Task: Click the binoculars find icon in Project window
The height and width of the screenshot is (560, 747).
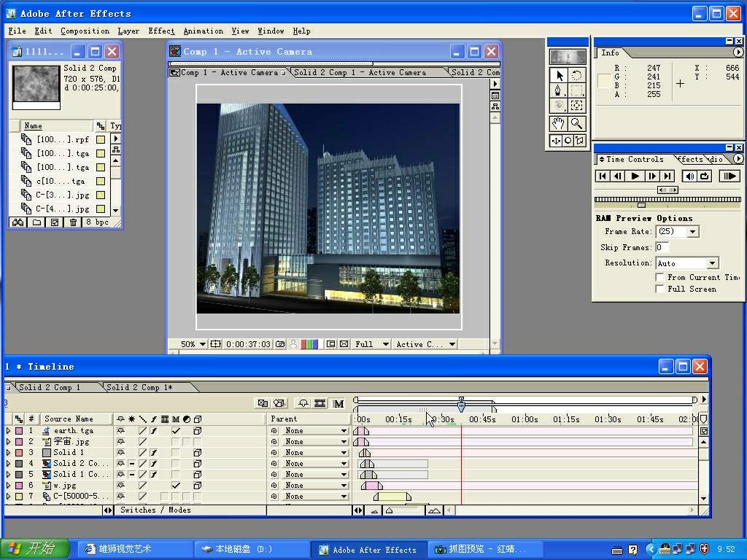Action: [x=18, y=222]
